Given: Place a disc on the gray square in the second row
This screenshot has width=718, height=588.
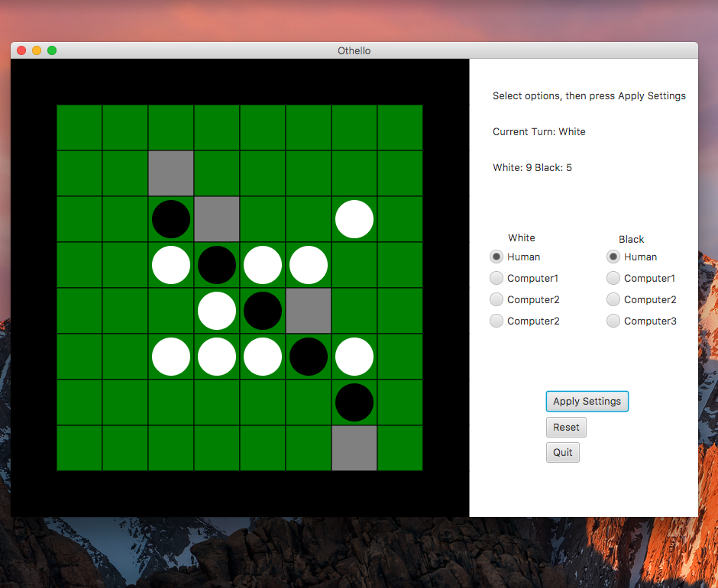Looking at the screenshot, I should [171, 173].
